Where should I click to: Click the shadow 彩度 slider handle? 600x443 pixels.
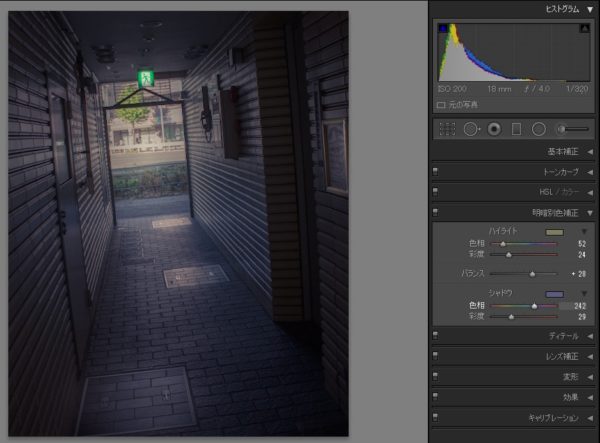pyautogui.click(x=511, y=317)
